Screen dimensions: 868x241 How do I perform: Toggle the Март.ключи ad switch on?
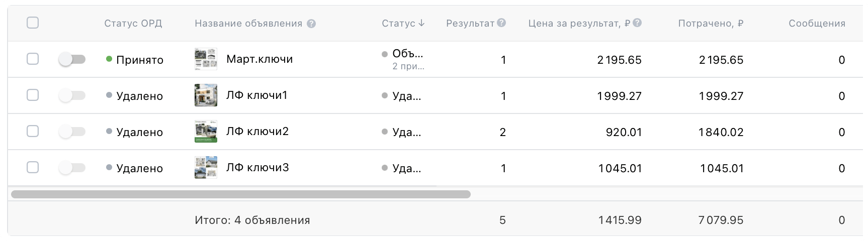pyautogui.click(x=72, y=60)
